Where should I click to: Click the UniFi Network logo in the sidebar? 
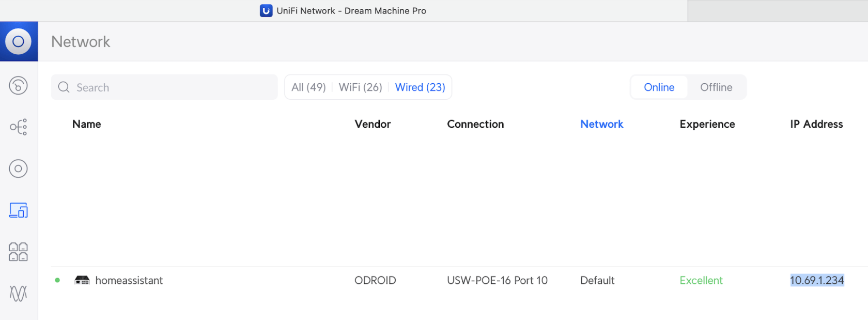tap(19, 41)
